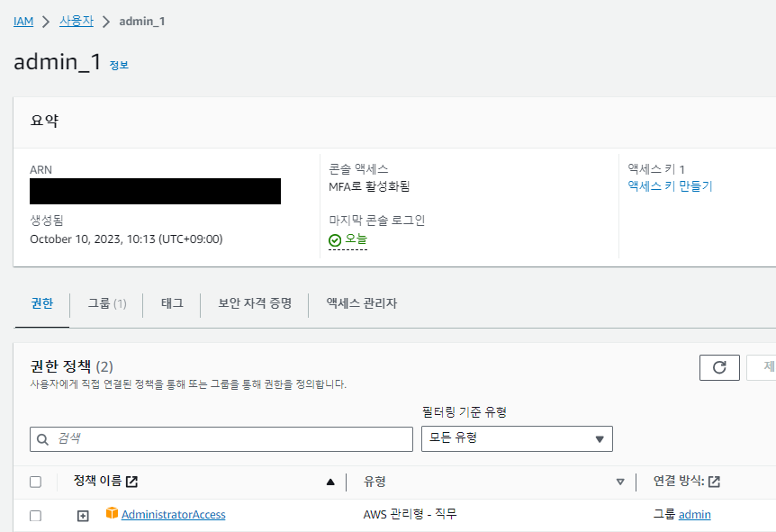Click the MFA로 활성화됨 text

369,186
